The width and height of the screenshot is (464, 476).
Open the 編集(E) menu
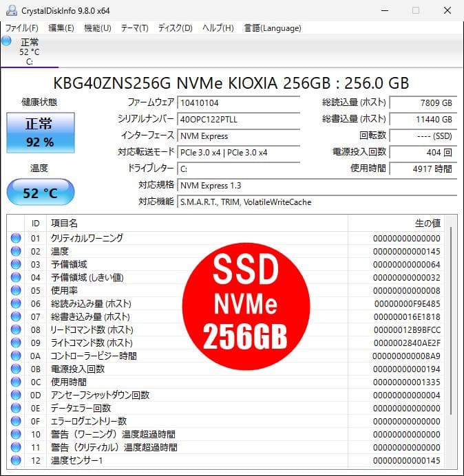click(x=61, y=28)
